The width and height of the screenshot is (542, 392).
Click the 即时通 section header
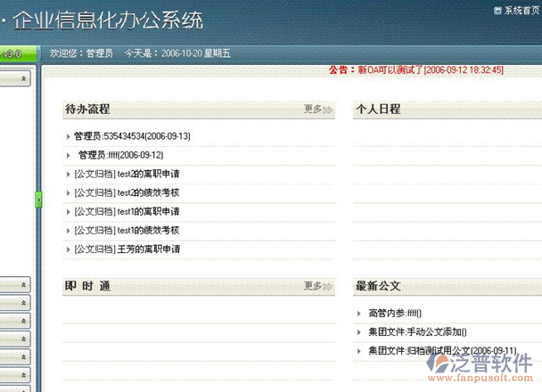tap(87, 286)
